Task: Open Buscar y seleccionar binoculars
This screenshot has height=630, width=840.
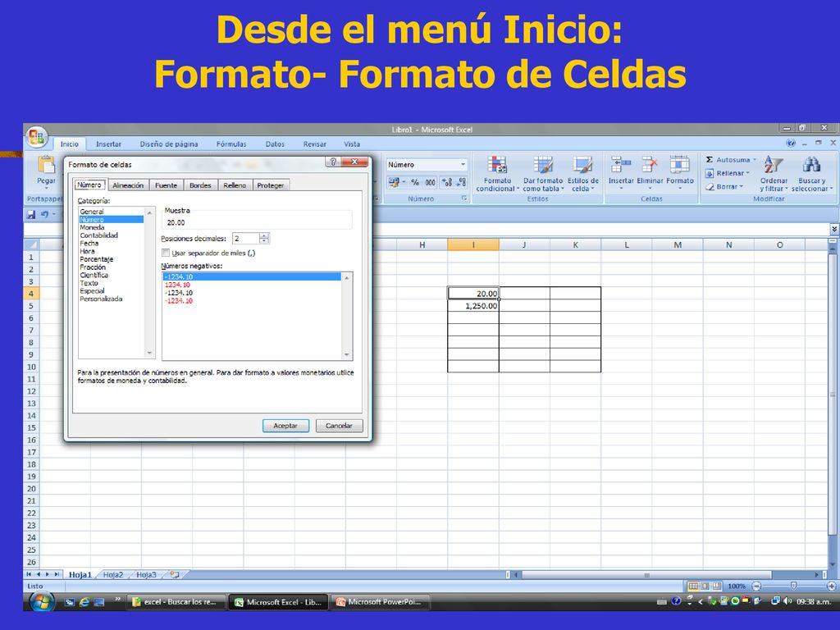Action: [811, 174]
